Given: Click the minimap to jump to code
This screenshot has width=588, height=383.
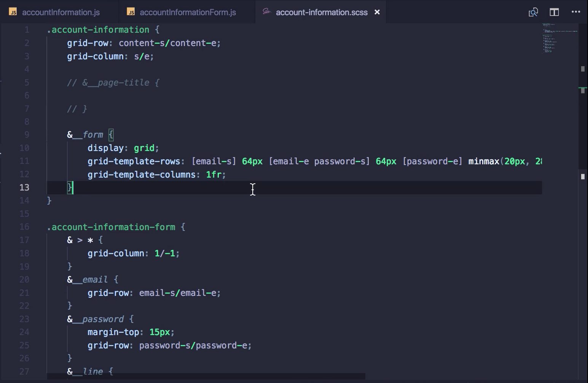Looking at the screenshot, I should tap(558, 38).
